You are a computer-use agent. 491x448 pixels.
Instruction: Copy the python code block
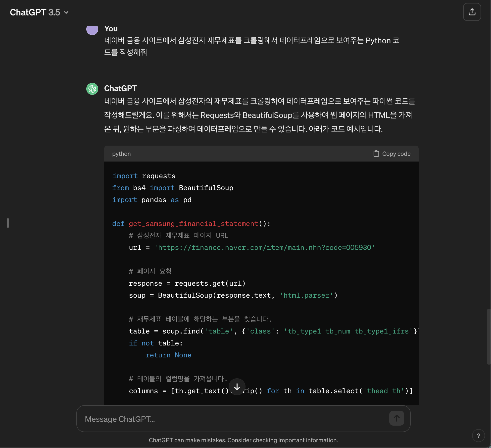392,154
